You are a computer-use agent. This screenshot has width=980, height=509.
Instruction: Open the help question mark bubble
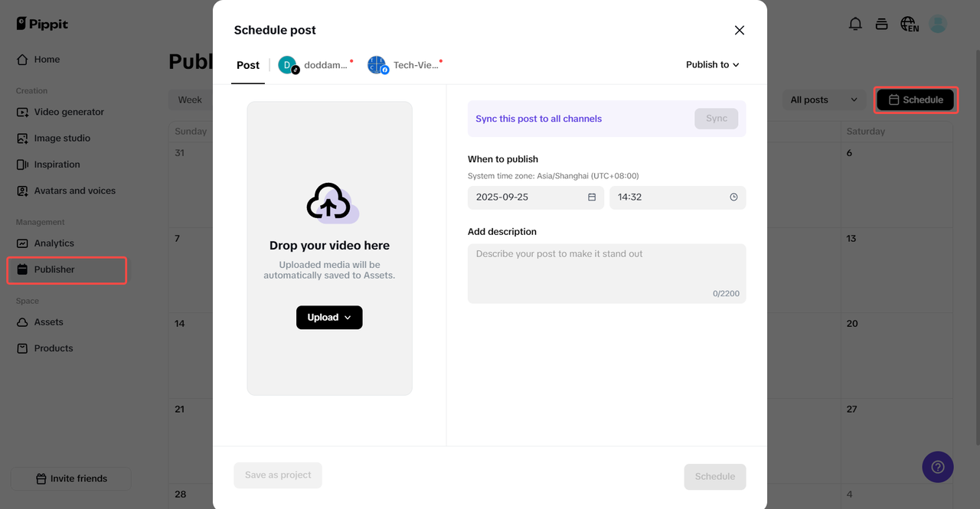coord(938,467)
